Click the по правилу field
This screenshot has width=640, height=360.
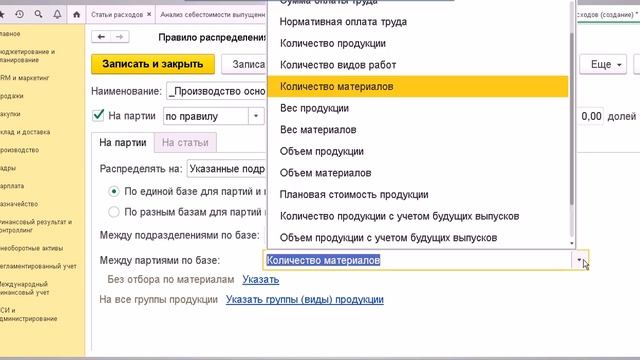point(206,116)
